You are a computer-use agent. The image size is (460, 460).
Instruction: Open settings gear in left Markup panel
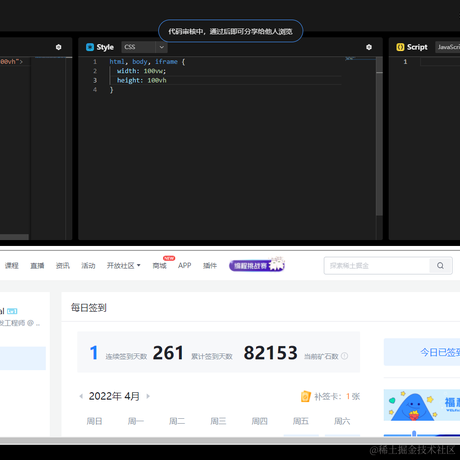coord(58,47)
